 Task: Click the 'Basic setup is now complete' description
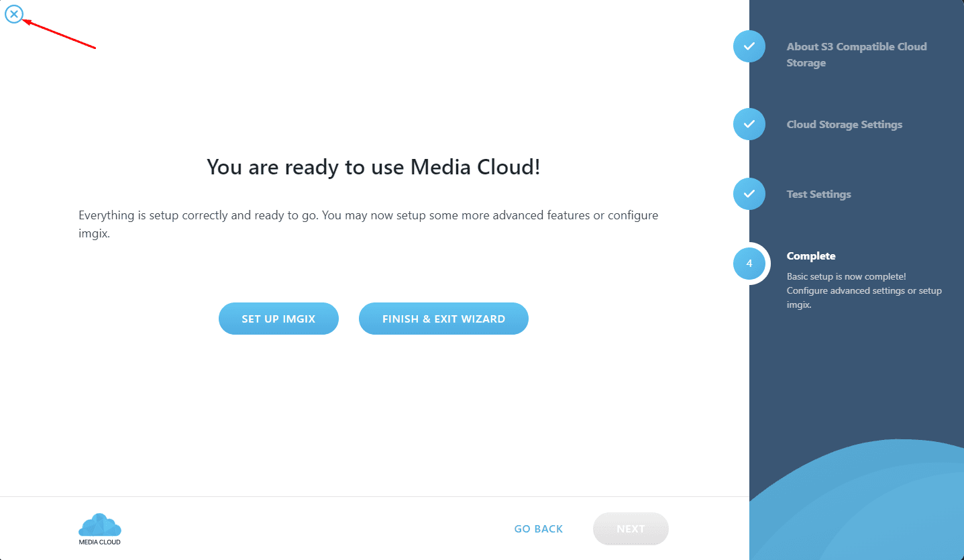[x=863, y=290]
